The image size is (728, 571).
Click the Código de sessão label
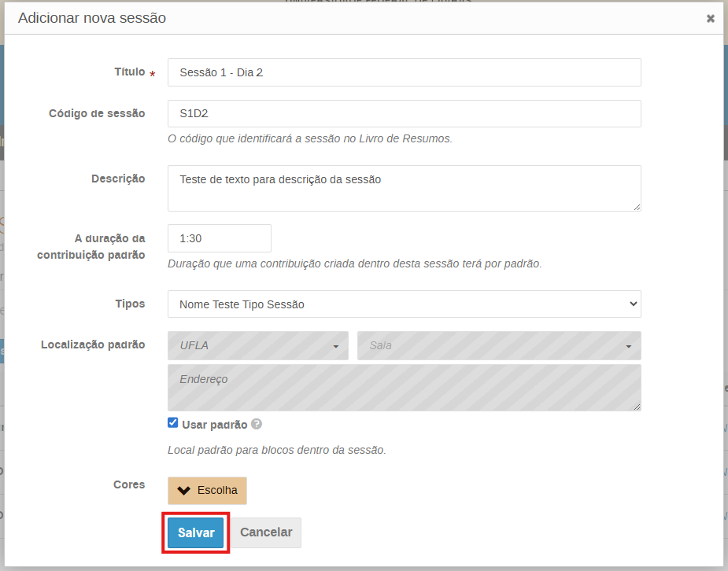coord(97,113)
